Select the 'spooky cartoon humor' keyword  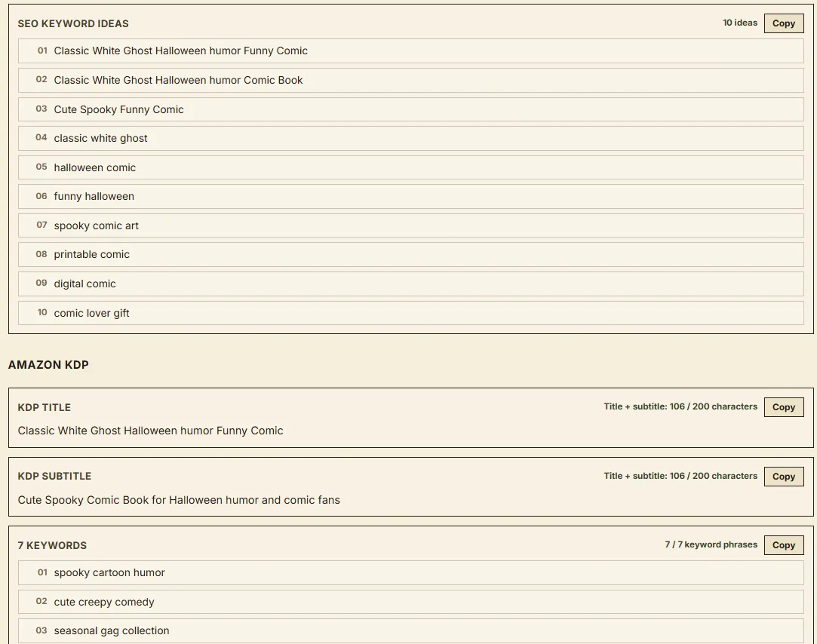[x=410, y=572]
